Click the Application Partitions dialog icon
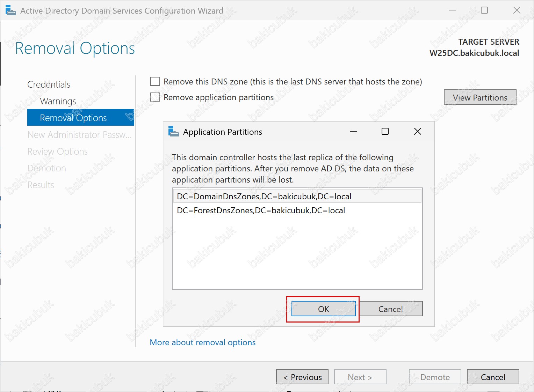 pos(174,132)
